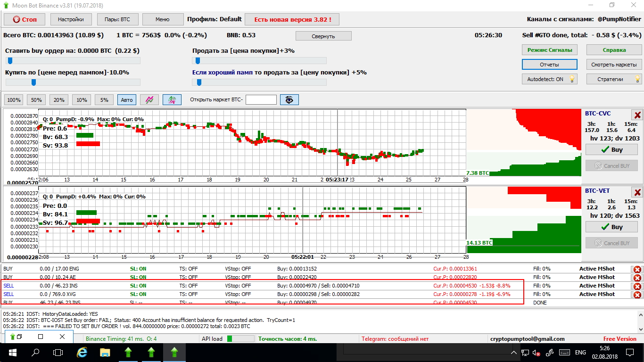
Task: Open the Стратегии strategies button
Action: [614, 79]
